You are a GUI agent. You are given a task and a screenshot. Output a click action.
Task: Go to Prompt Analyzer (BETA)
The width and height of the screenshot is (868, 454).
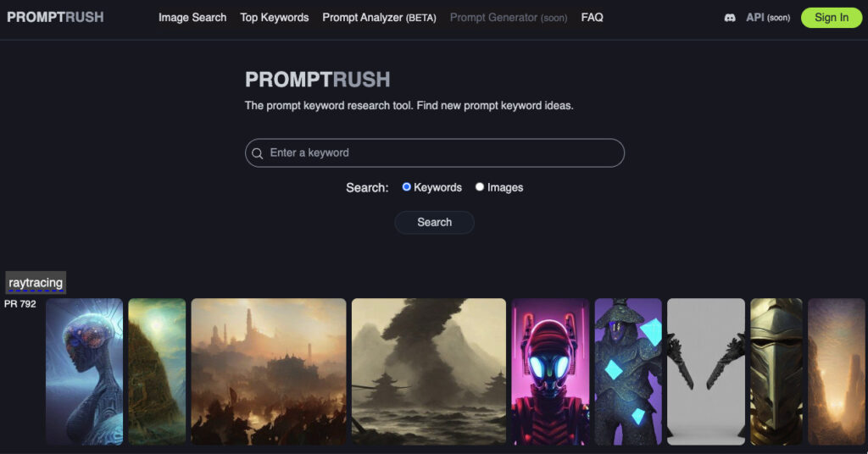pyautogui.click(x=379, y=18)
